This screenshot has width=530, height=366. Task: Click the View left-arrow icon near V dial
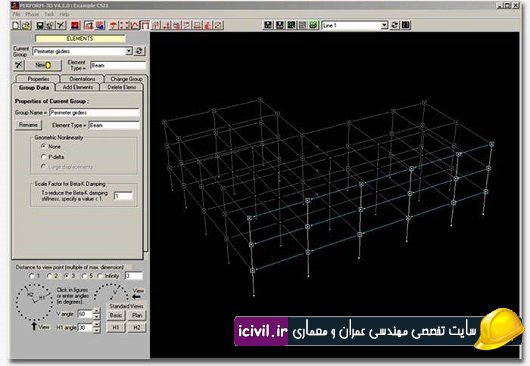point(137,297)
